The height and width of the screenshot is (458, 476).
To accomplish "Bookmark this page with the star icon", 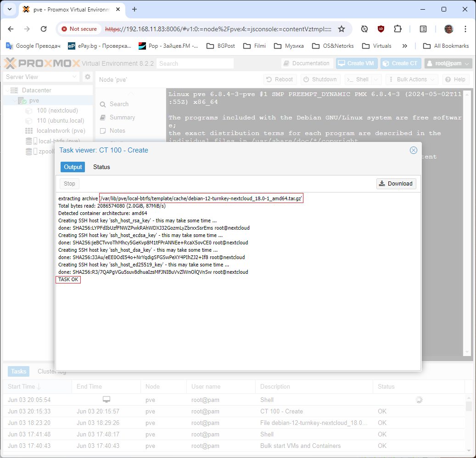I will pos(342,29).
